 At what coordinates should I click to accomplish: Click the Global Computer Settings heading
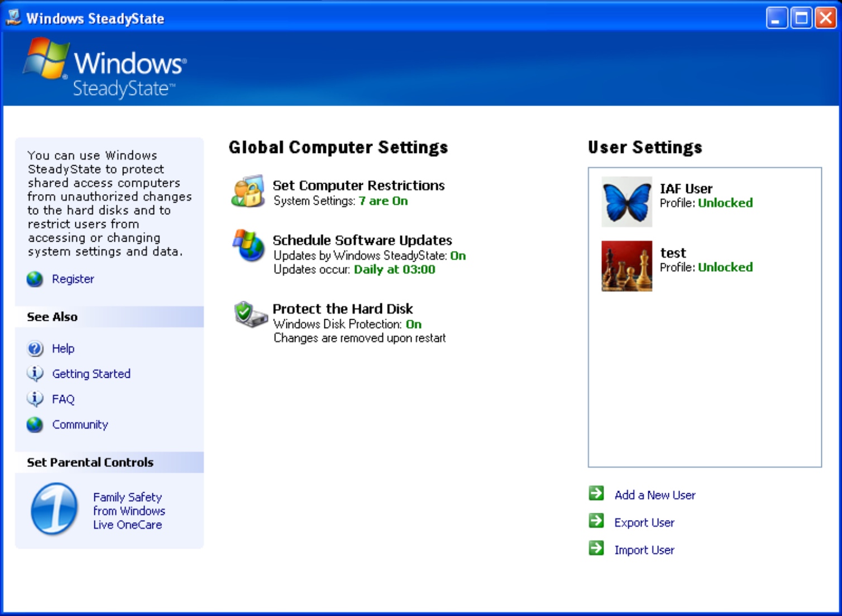[x=338, y=147]
